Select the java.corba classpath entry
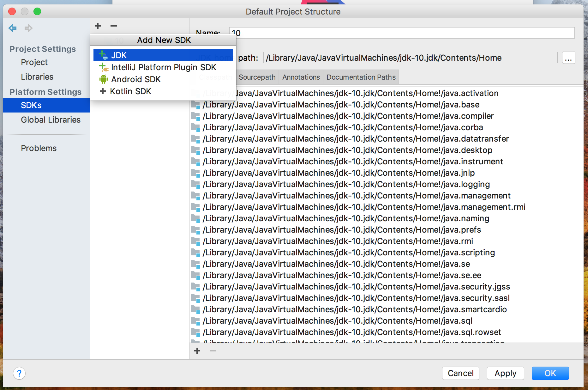The image size is (588, 390). (x=387, y=127)
